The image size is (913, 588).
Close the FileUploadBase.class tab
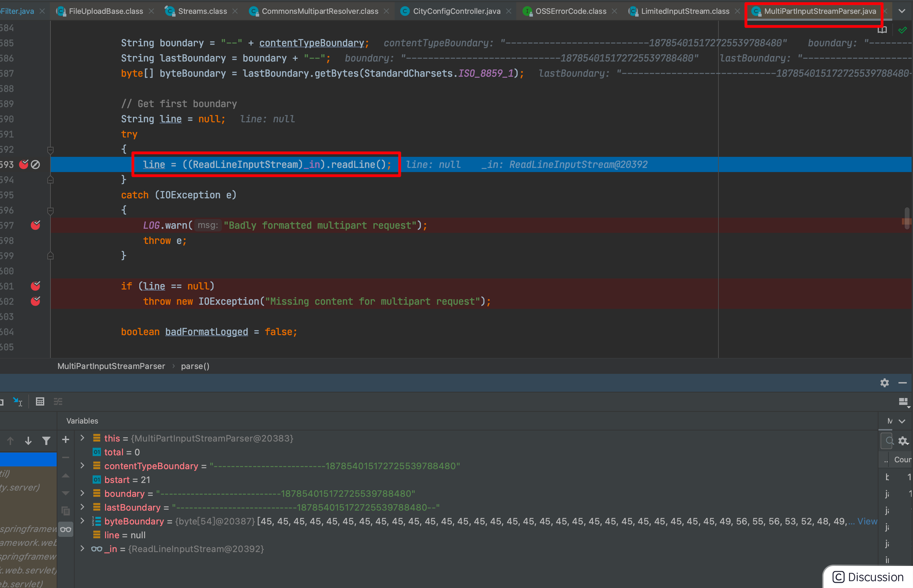[x=152, y=11]
